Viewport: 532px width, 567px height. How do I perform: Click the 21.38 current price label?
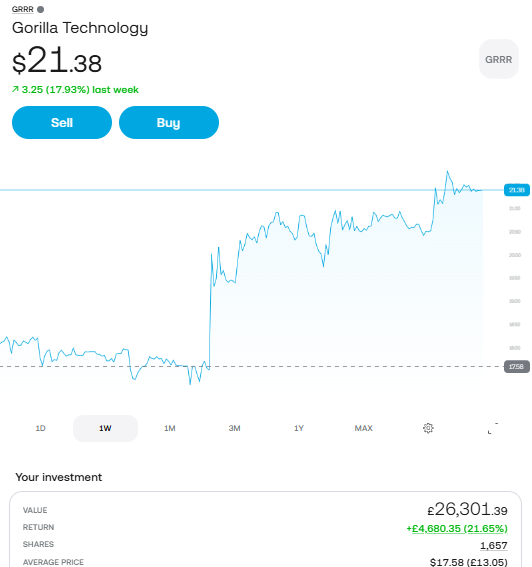pos(516,190)
